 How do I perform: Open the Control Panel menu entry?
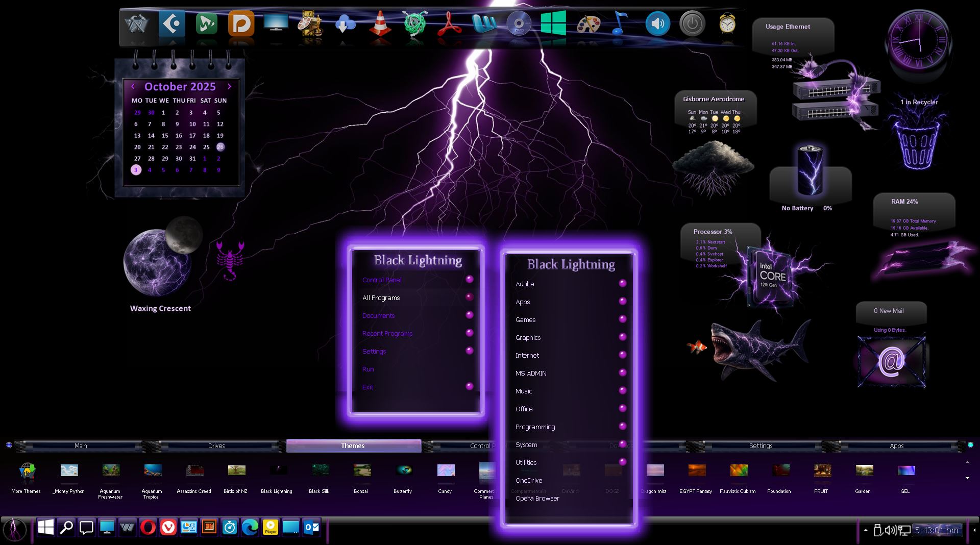point(382,280)
